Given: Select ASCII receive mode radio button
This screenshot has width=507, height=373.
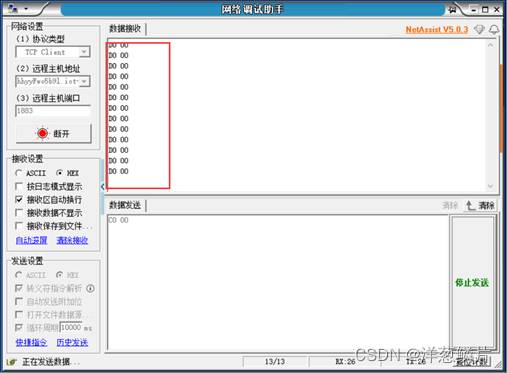Looking at the screenshot, I should pos(19,173).
